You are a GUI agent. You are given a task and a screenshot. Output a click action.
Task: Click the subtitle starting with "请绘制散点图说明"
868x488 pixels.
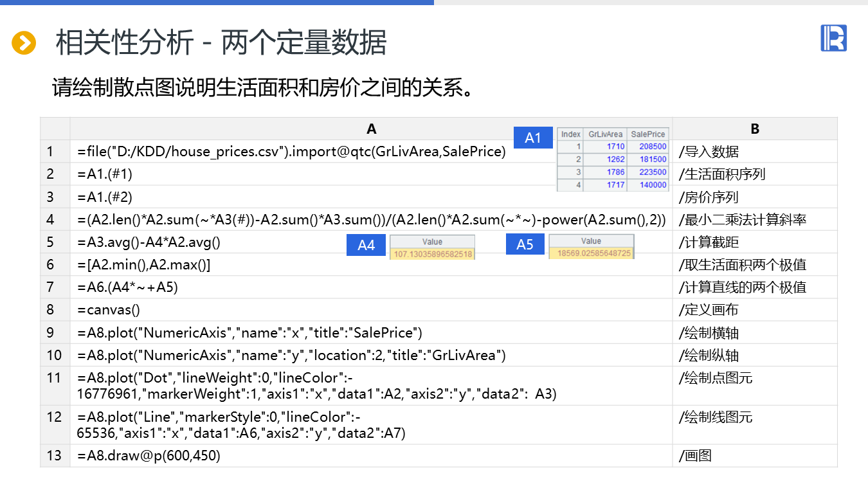[264, 88]
